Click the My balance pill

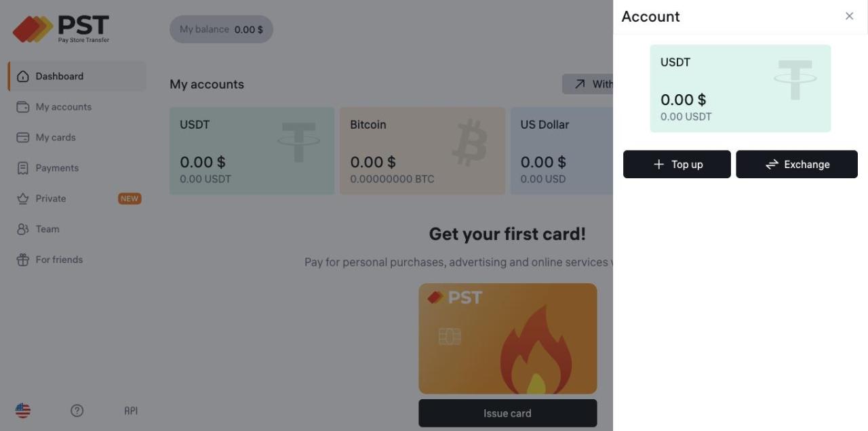(221, 30)
